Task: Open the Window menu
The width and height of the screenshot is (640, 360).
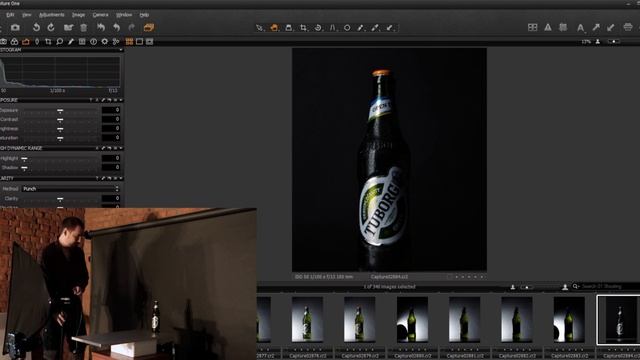Action: 124,15
